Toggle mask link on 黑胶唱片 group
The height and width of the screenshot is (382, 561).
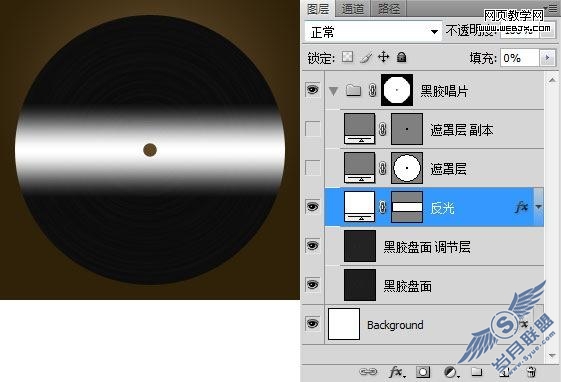[x=372, y=90]
